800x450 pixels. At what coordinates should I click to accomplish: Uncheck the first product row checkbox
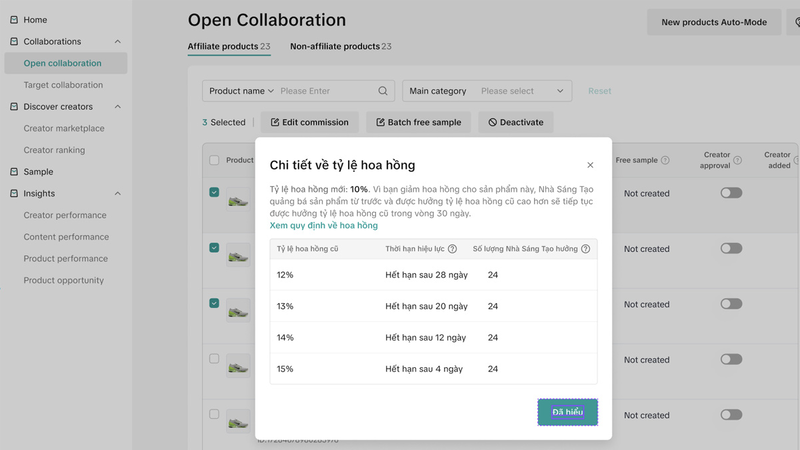point(214,192)
